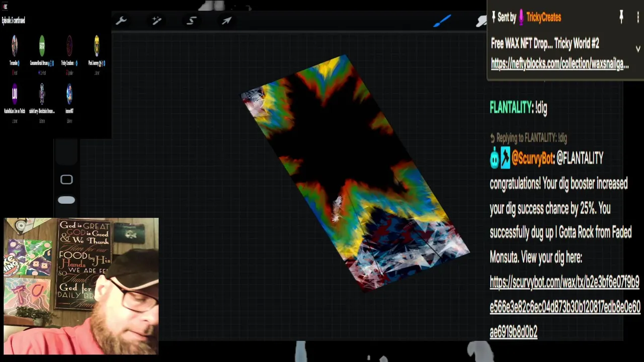644x362 pixels.
Task: Click 'Replying to FLANTALITY: !dig' reply reference
Action: (x=528, y=138)
